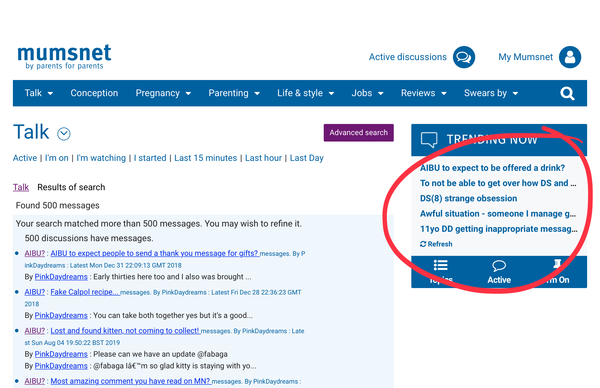600x388 pixels.
Task: Click AIBU? topic link beside kitten thread
Action: point(34,331)
